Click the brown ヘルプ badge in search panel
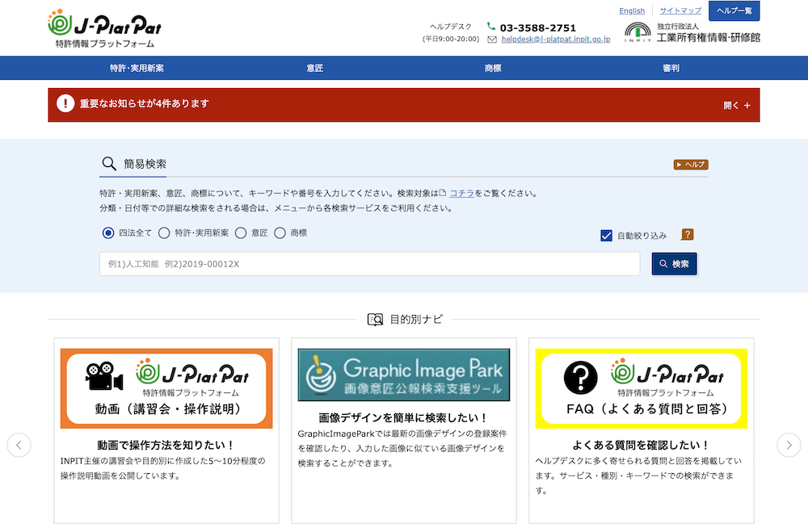 click(x=691, y=165)
